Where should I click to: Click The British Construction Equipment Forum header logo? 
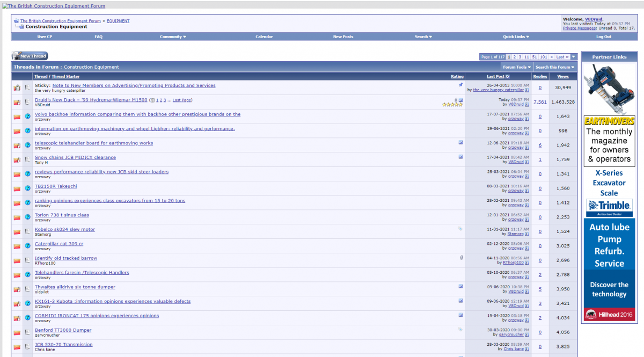pyautogui.click(x=54, y=6)
